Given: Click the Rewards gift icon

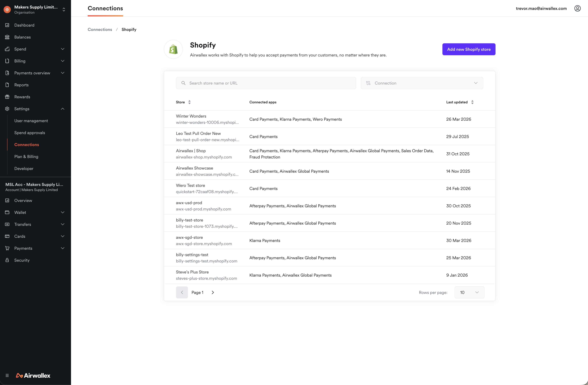Looking at the screenshot, I should (x=7, y=97).
